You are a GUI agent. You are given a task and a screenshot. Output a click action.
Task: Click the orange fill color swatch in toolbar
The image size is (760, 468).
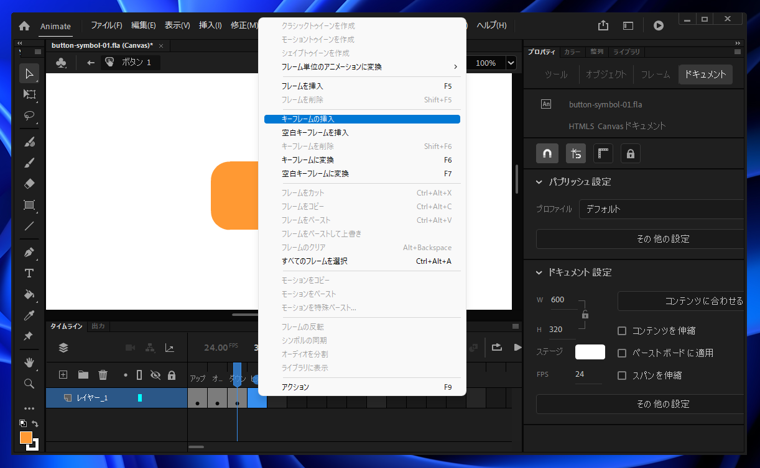tap(26, 438)
